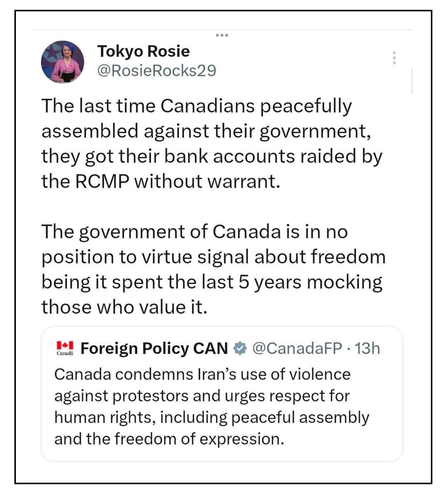Visit the @RosieRocks29 handle
The height and width of the screenshot is (502, 448).
156,70
